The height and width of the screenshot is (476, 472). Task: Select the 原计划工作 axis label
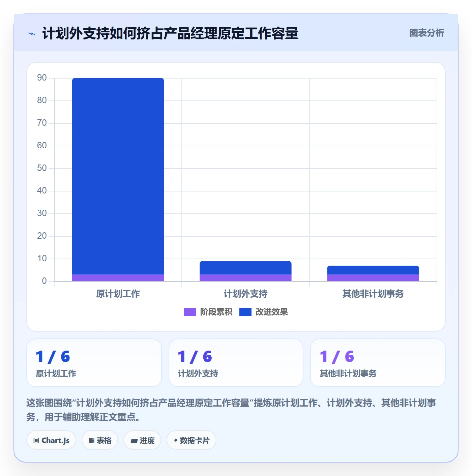[x=118, y=294]
